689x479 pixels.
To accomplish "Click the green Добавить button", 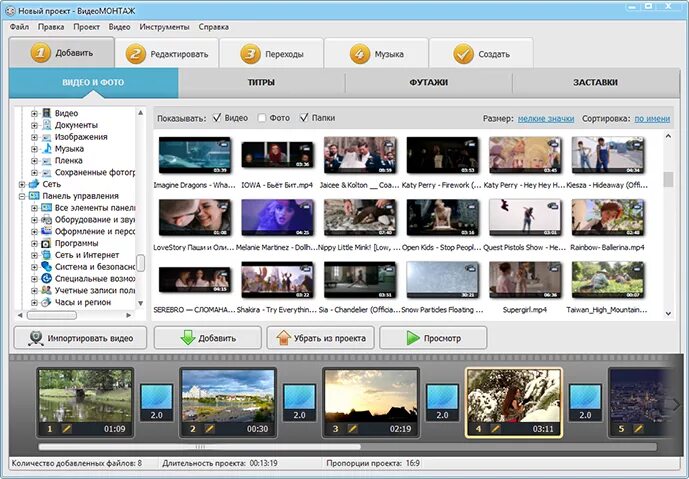I will pos(207,338).
